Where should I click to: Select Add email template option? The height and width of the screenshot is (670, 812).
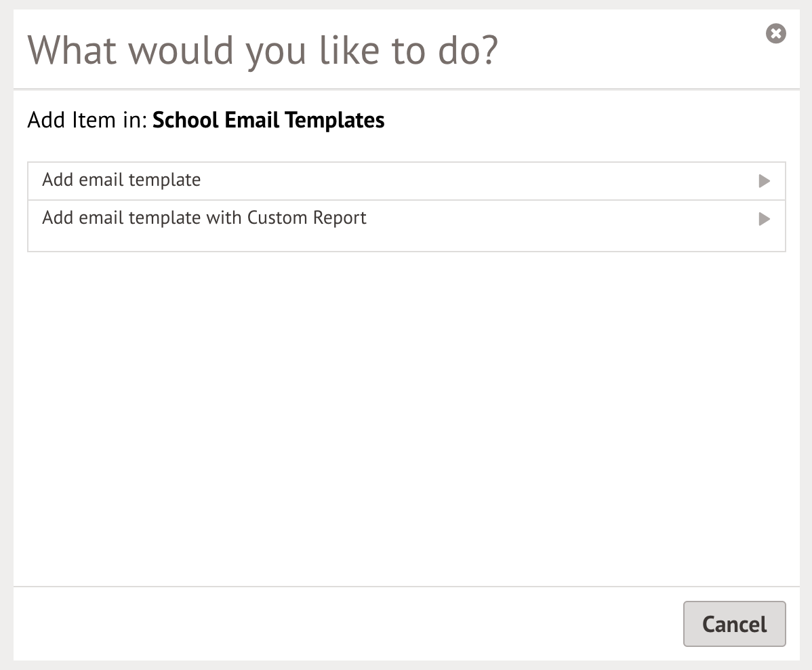[x=121, y=180]
